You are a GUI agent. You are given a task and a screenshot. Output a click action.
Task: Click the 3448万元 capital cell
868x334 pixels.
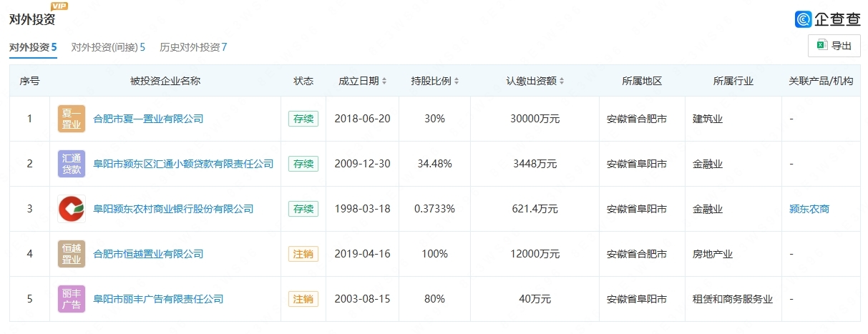click(535, 164)
